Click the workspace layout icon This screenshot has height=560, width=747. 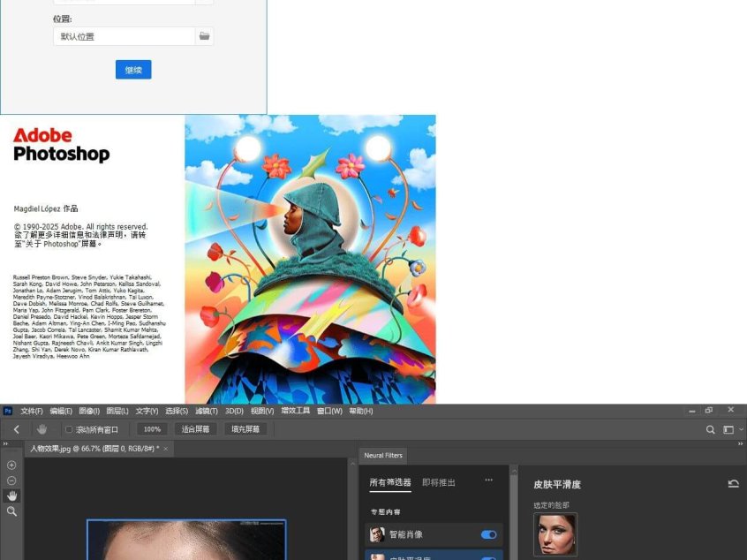tap(728, 430)
